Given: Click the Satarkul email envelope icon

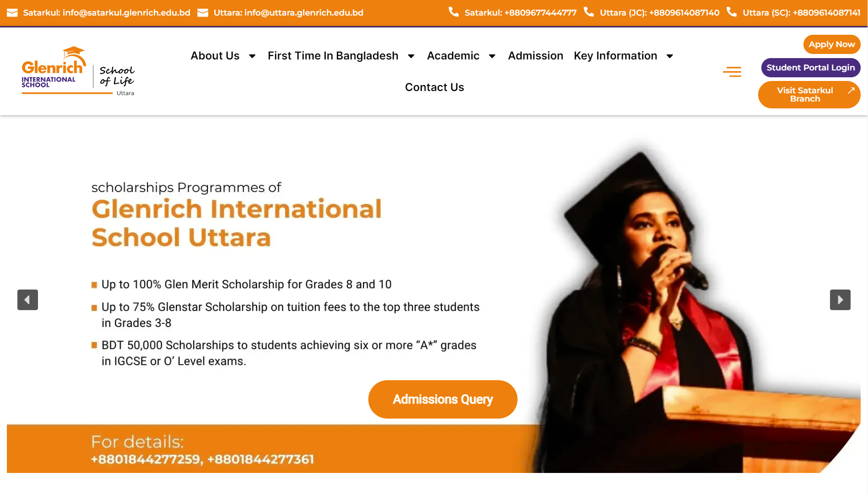Looking at the screenshot, I should pos(12,13).
